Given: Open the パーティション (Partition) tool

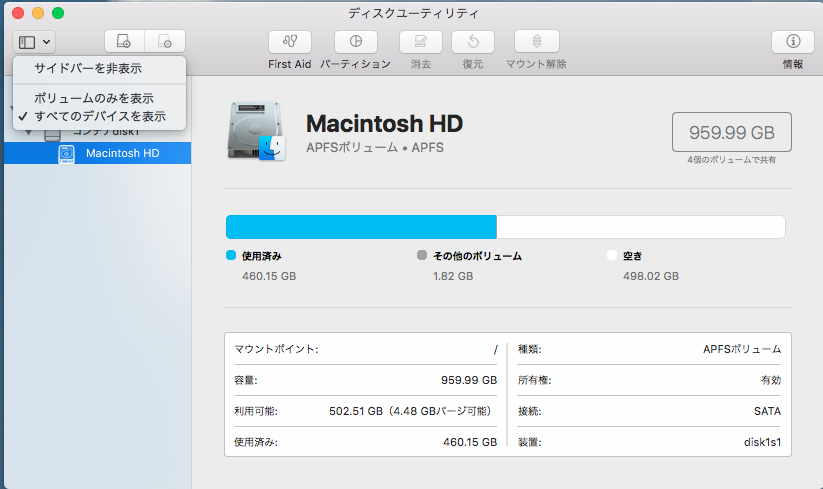Looking at the screenshot, I should (356, 41).
